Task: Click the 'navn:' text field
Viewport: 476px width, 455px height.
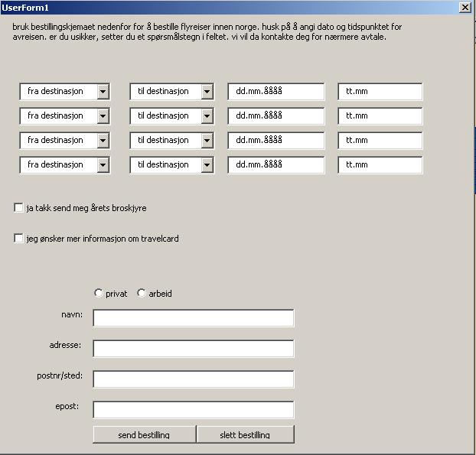Action: [194, 318]
